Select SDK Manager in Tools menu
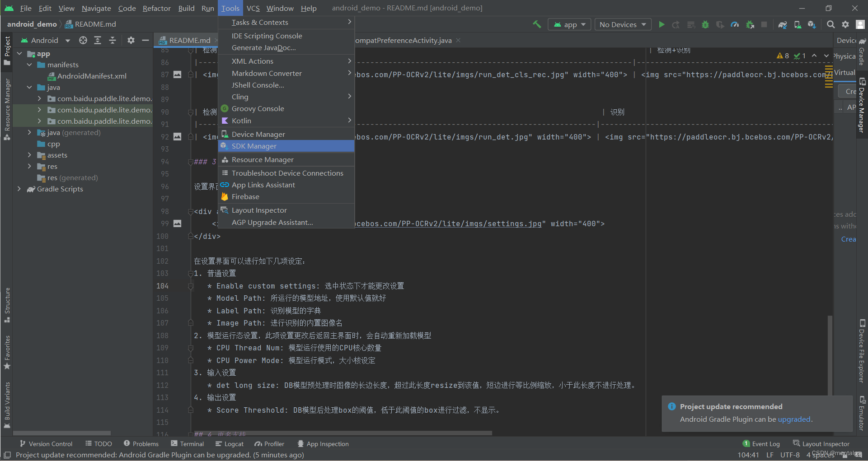Image resolution: width=868 pixels, height=461 pixels. (286, 146)
